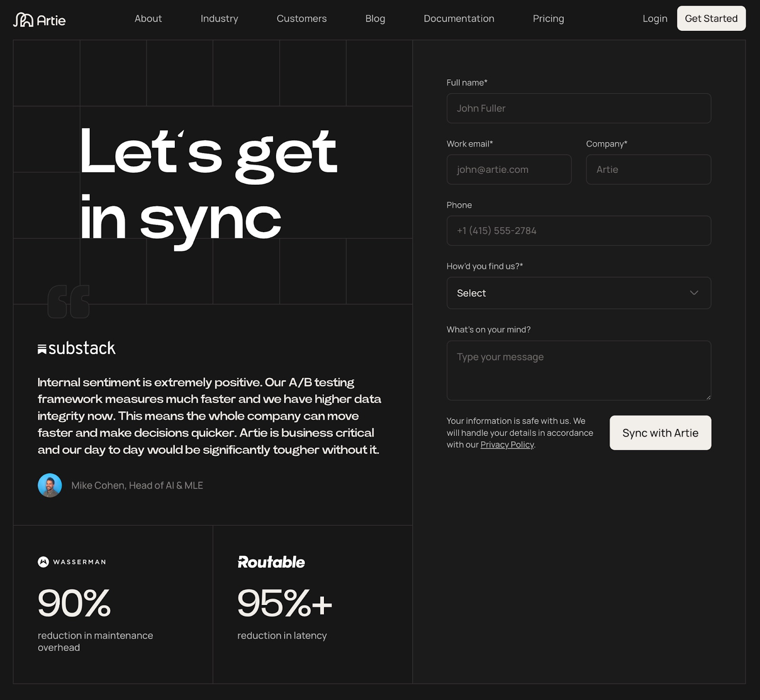Click the 'Company*' label
The height and width of the screenshot is (700, 760).
(x=607, y=144)
